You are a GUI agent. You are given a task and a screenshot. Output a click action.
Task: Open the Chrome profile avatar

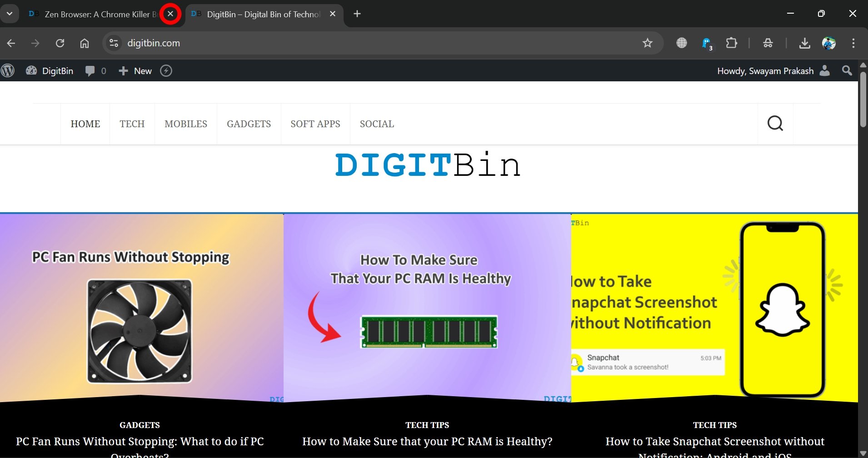829,43
